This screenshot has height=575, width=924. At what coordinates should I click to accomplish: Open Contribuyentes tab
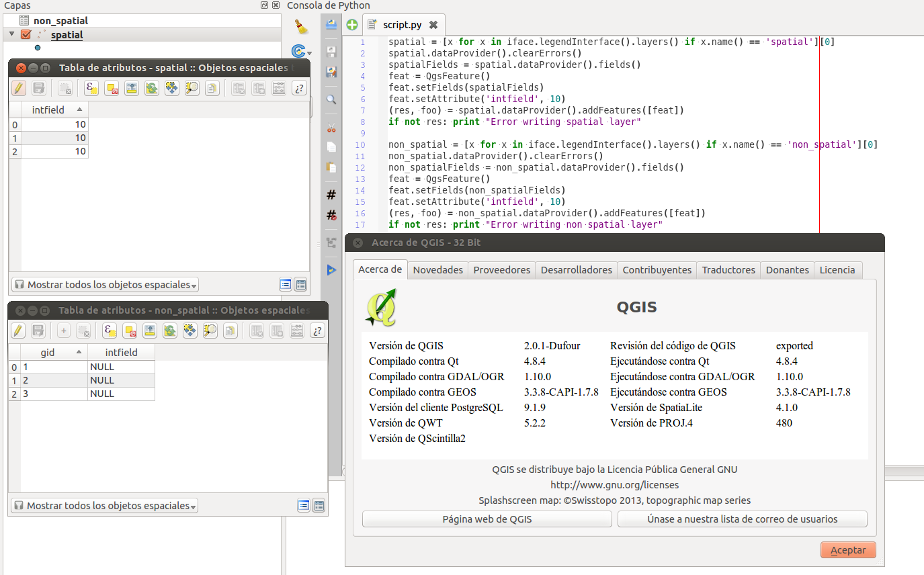657,270
